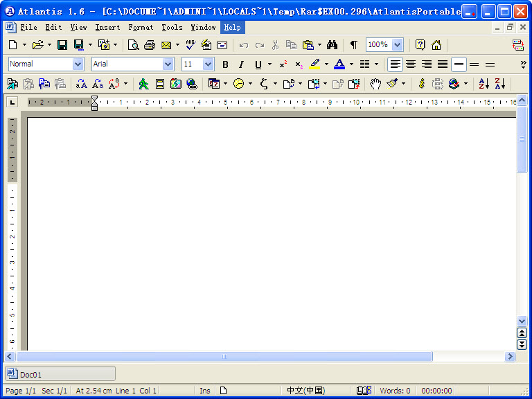Open the Insert menu

point(107,28)
